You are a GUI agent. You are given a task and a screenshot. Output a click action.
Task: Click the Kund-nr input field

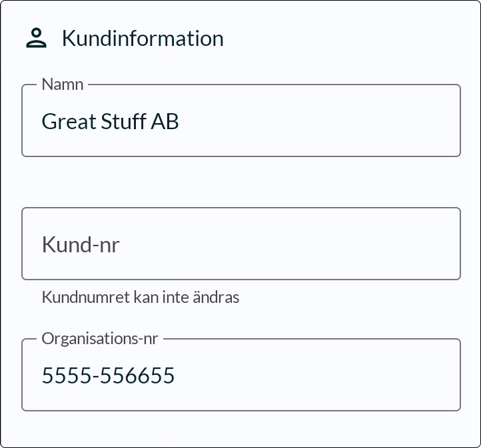(241, 244)
